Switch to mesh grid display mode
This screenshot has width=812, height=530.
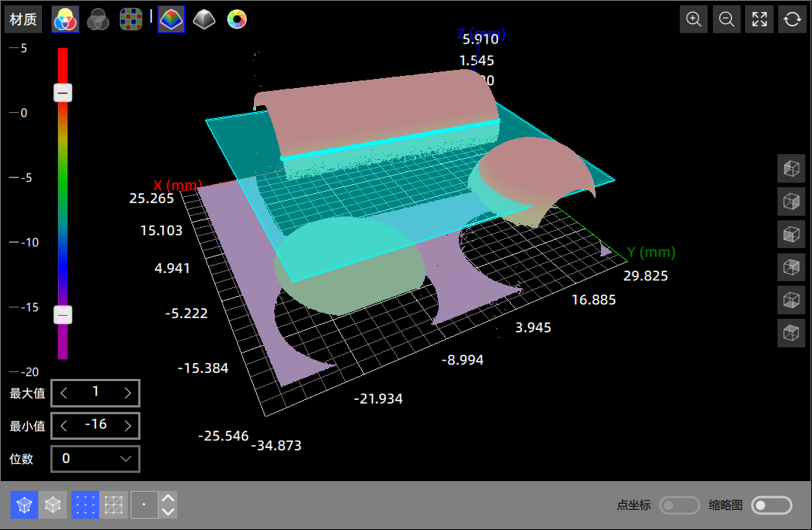pos(114,505)
